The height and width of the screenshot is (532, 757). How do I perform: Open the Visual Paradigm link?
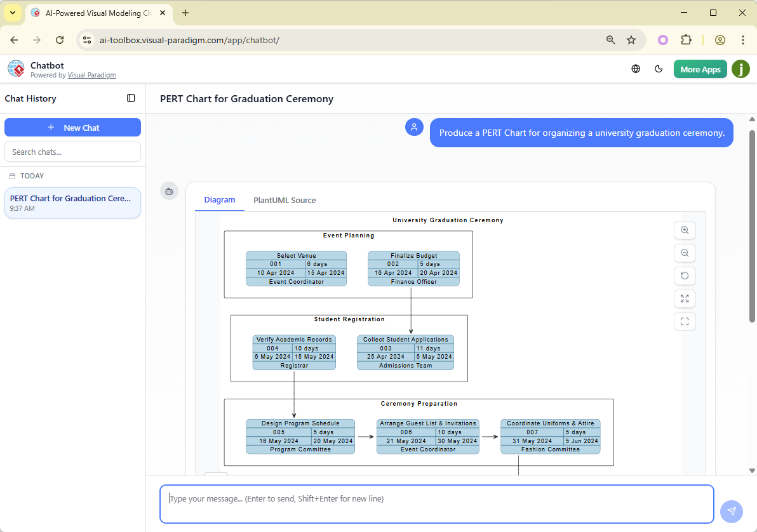click(91, 74)
